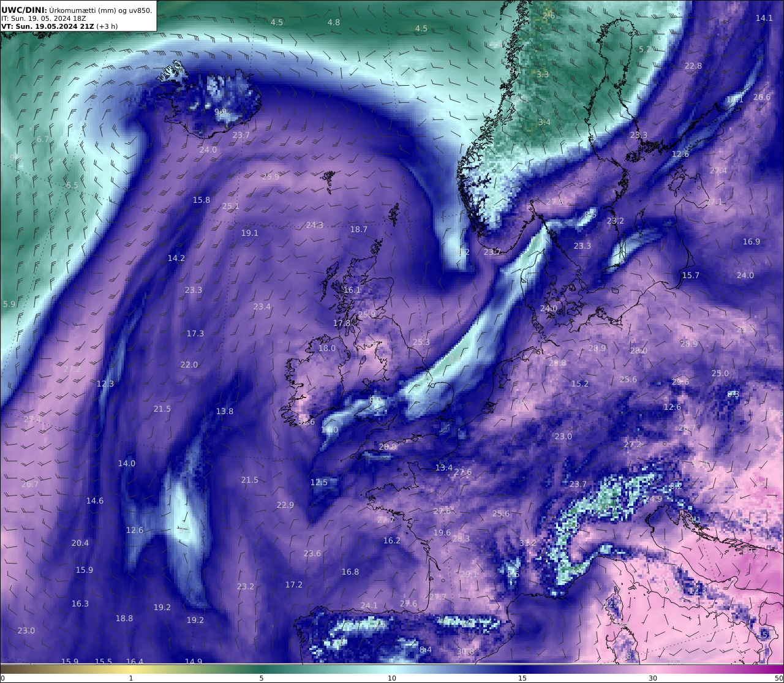
Task: Select the 16.3 value near the bottom left
Action: (80, 604)
